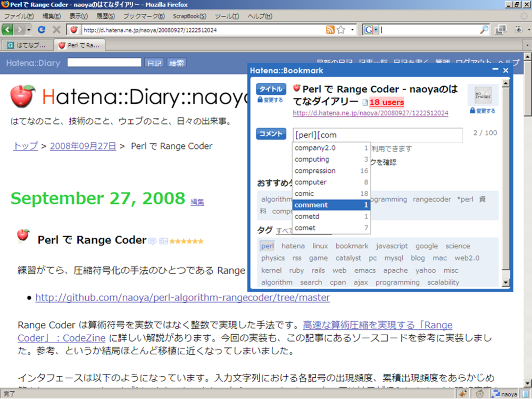The height and width of the screenshot is (399, 532).
Task: Close the Hatena::Bookmark popup
Action: 505,70
